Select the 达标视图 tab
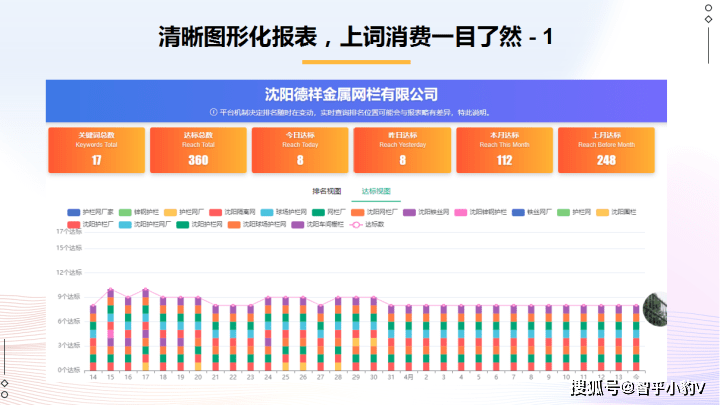Screen dimensions: 720x405 (376, 190)
